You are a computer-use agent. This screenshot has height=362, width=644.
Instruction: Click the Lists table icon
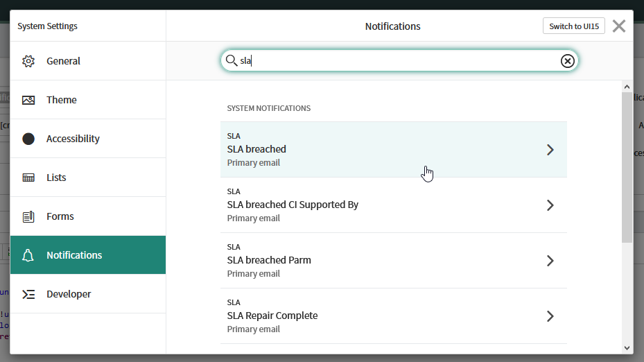tap(28, 178)
